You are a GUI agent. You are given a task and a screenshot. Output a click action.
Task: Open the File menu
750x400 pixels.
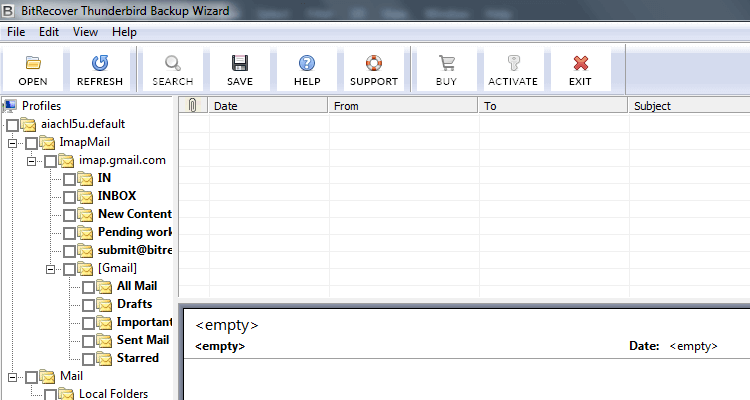coord(16,32)
